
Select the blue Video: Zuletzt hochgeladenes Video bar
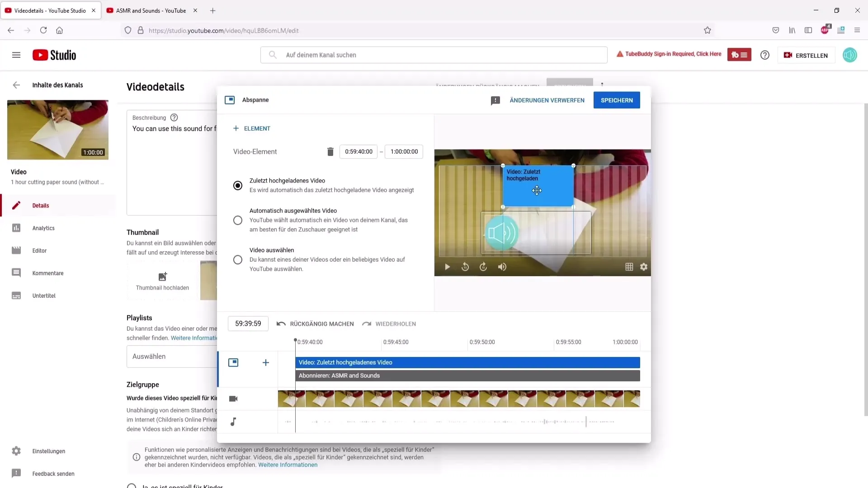(x=467, y=363)
